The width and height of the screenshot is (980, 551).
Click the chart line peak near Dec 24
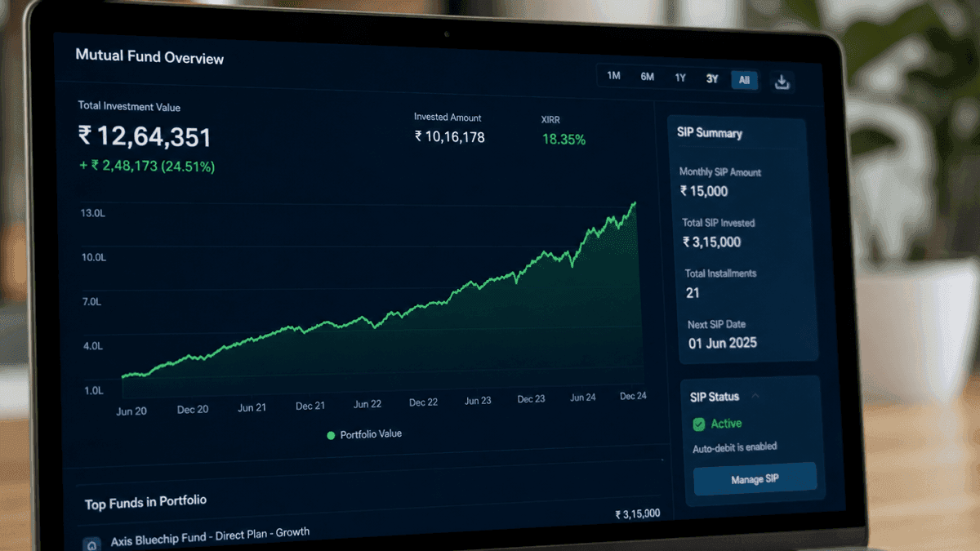pos(635,203)
